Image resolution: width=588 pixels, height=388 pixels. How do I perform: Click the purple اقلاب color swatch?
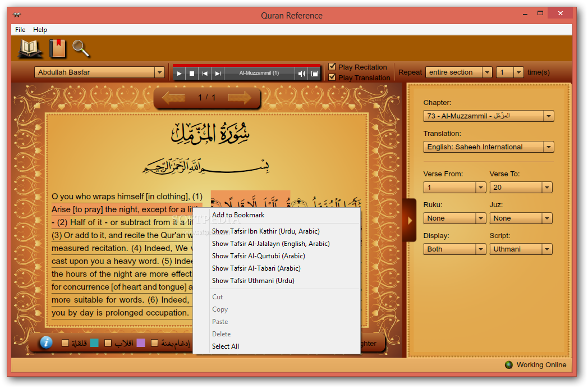141,343
